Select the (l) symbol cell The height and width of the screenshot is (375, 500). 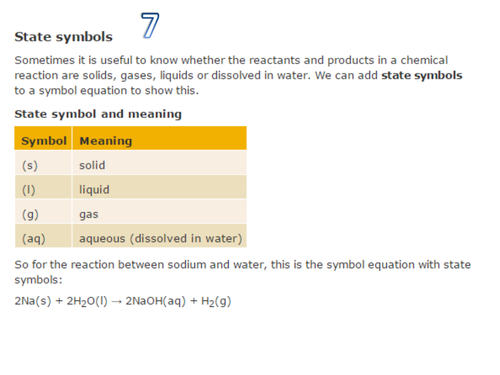click(x=43, y=187)
